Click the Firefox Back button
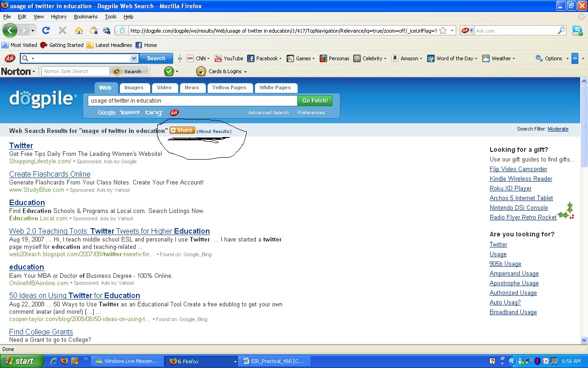This screenshot has width=588, height=368. pos(10,30)
